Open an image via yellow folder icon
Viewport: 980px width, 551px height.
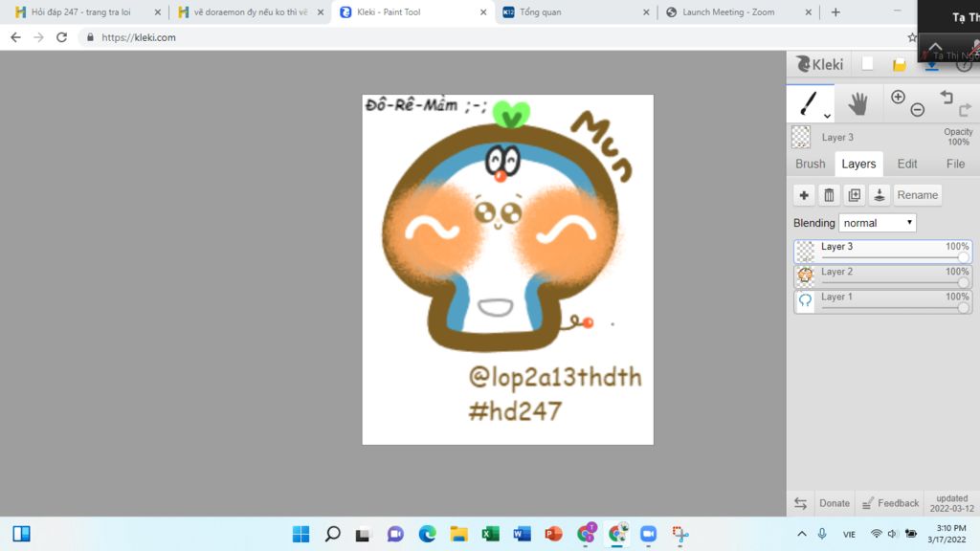900,64
